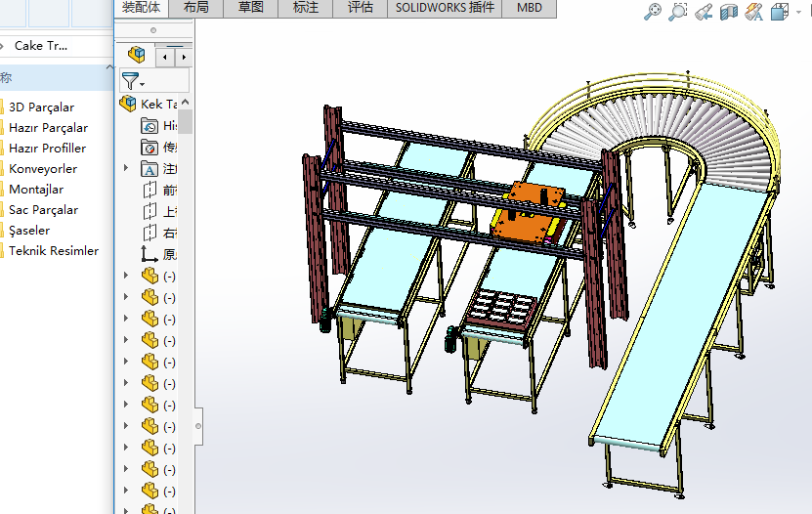812x514 pixels.
Task: Open the SOLIDWORKS 插件 tab
Action: tap(445, 8)
